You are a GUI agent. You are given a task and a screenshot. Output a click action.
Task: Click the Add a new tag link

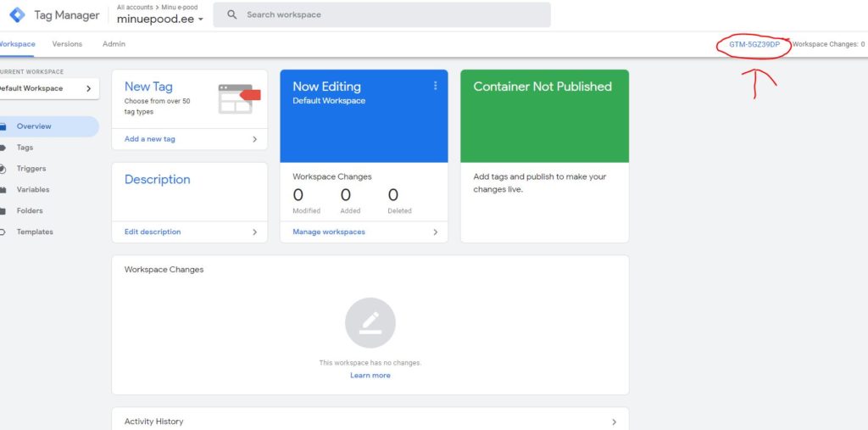point(150,139)
